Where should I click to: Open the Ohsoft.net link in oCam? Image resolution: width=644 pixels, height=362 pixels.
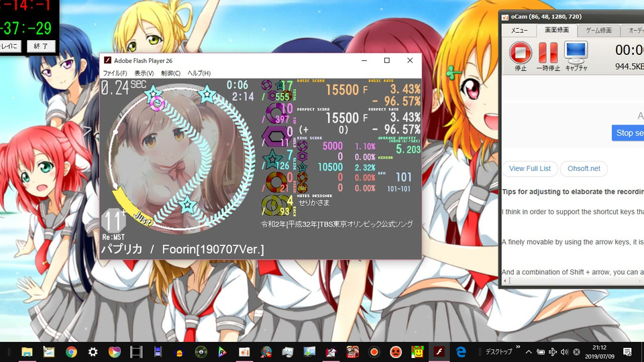(584, 169)
